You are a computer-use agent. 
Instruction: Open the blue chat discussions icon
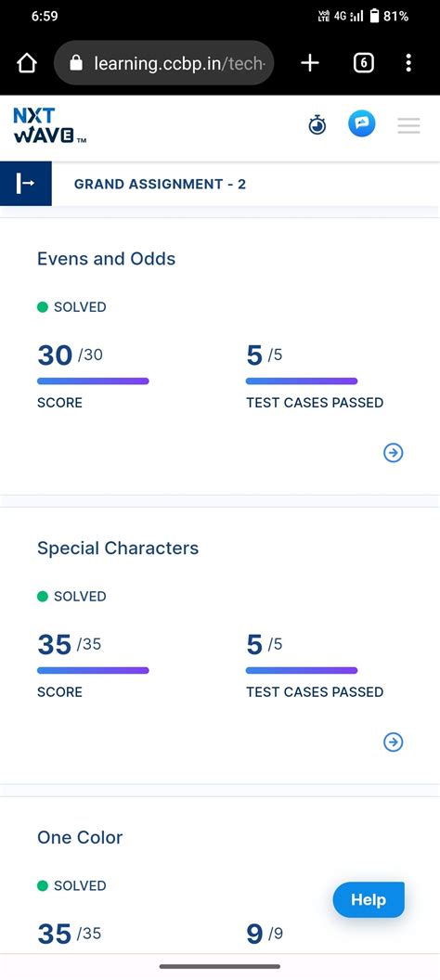(x=362, y=123)
